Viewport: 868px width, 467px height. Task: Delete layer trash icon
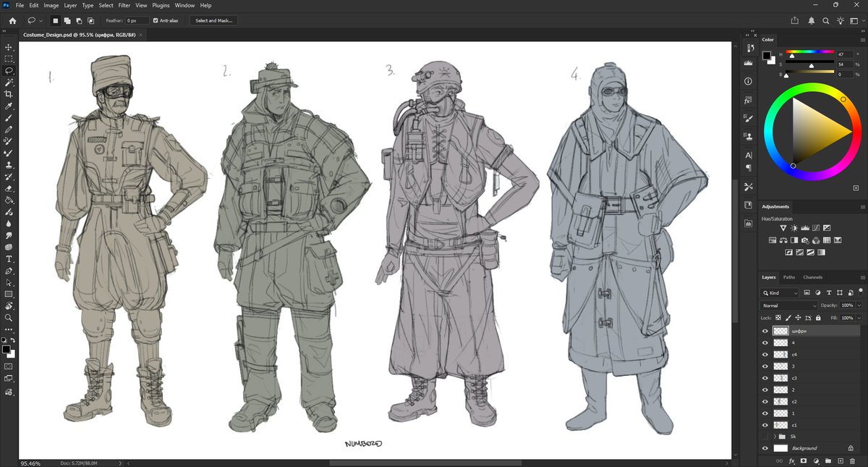(x=851, y=460)
